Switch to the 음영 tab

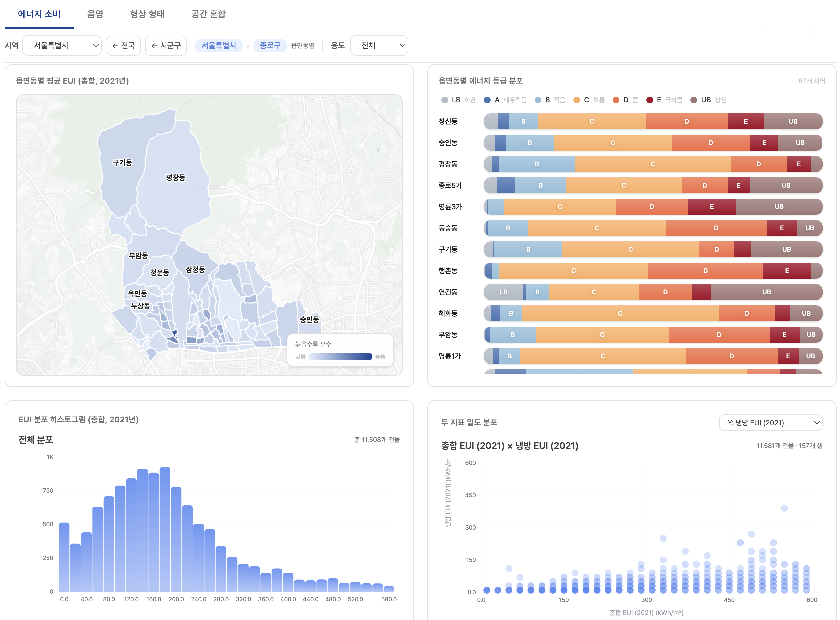(x=95, y=14)
